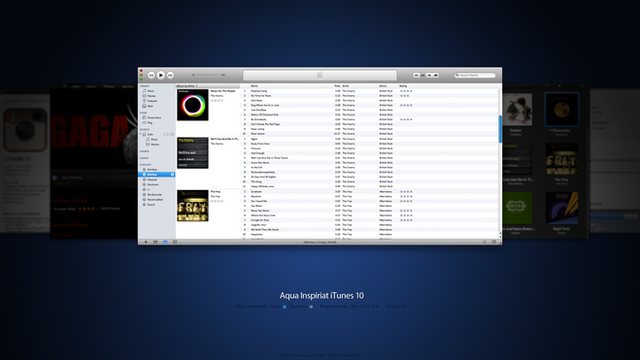Switch to list view button

coord(416,75)
